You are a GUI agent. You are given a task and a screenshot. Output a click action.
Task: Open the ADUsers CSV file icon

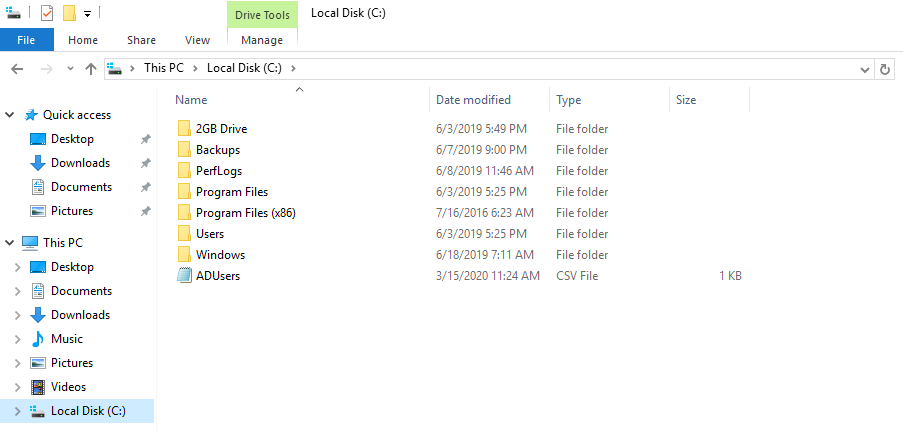click(184, 276)
